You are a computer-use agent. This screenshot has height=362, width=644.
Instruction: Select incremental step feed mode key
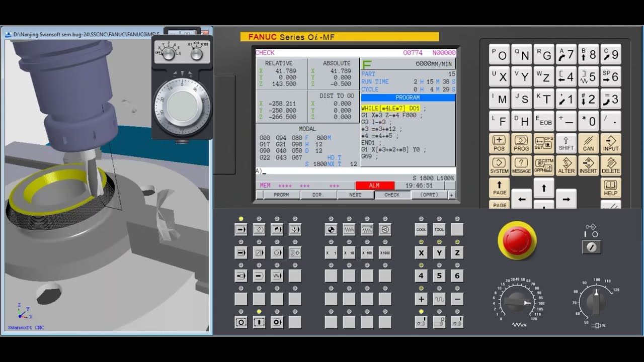click(x=367, y=230)
